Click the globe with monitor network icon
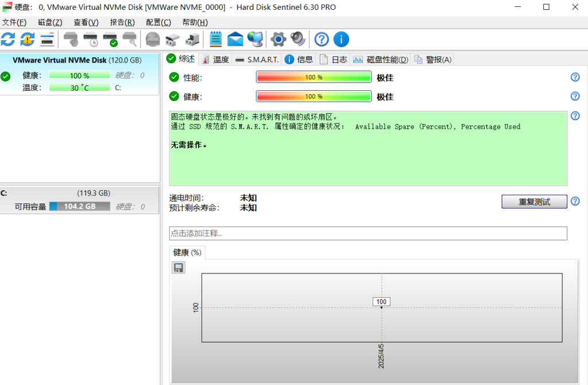The height and width of the screenshot is (385, 588). click(256, 39)
